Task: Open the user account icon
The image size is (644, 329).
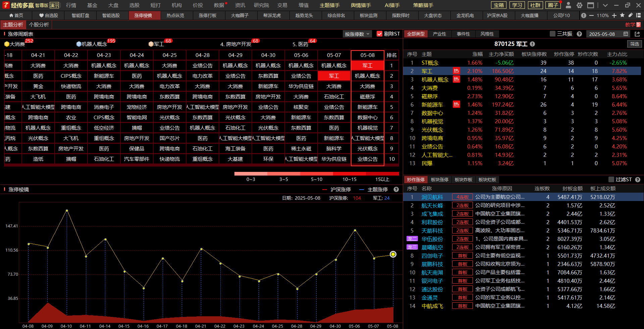Action: [x=568, y=5]
